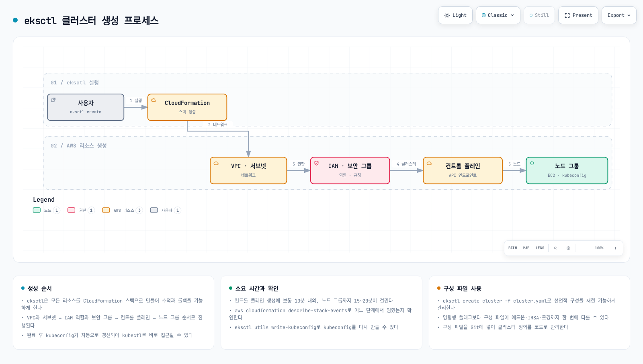The height and width of the screenshot is (364, 643).
Task: Click the Git 클러스터 정의 bullet text
Action: click(x=503, y=327)
